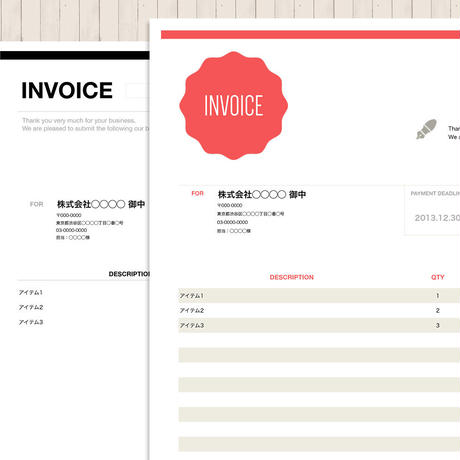Select アイテム2 row in the red invoice
The width and height of the screenshot is (460, 460).
(x=319, y=310)
